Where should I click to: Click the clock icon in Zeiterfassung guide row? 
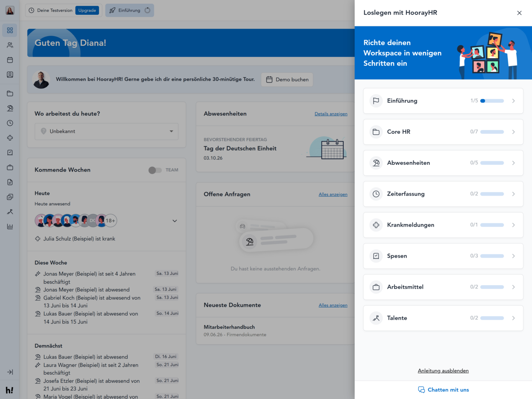(376, 194)
